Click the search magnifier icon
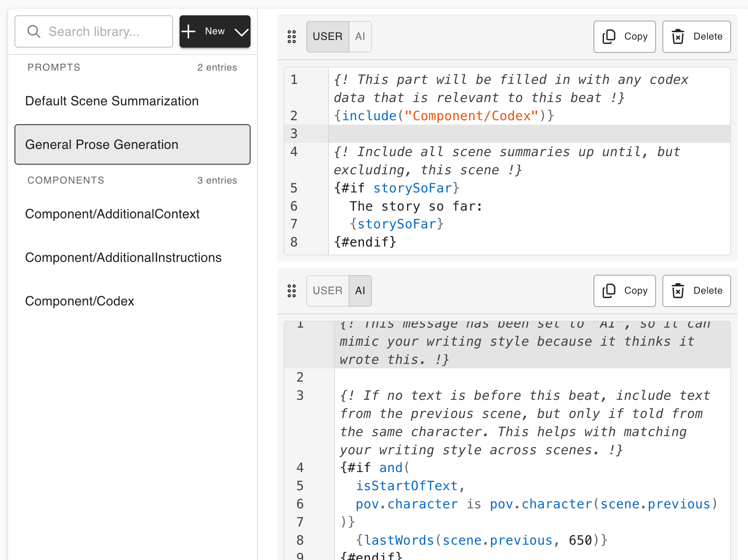Viewport: 748px width, 560px height. (x=34, y=31)
